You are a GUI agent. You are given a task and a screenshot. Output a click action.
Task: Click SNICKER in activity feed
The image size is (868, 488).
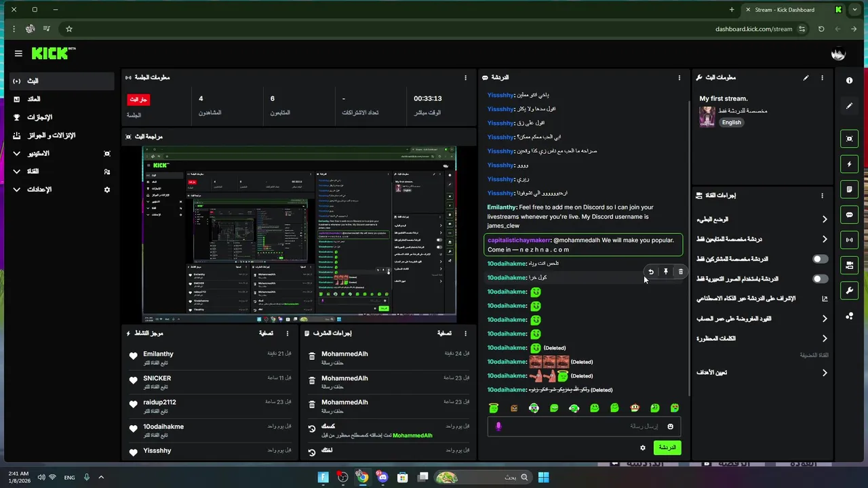click(157, 378)
